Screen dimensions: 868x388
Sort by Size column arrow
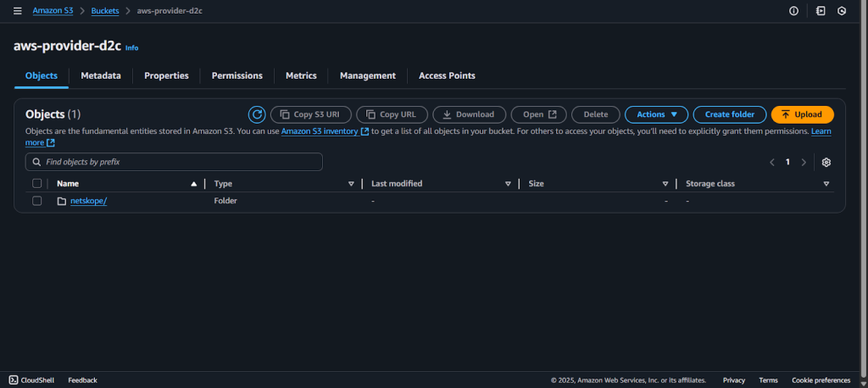665,184
